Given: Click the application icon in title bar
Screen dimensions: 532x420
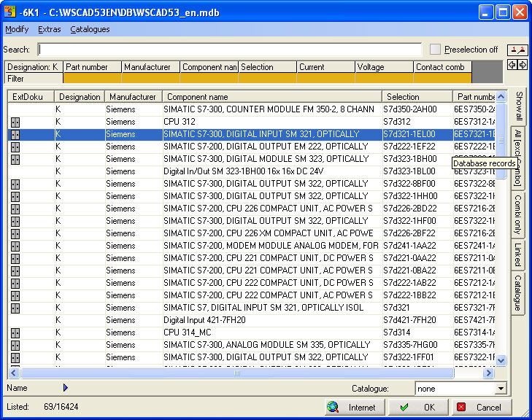Looking at the screenshot, I should tap(9, 12).
